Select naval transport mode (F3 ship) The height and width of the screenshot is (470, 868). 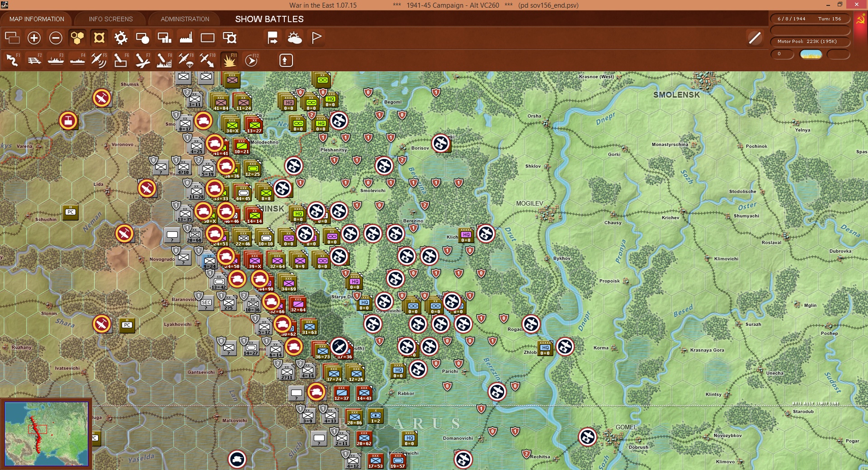click(x=56, y=60)
